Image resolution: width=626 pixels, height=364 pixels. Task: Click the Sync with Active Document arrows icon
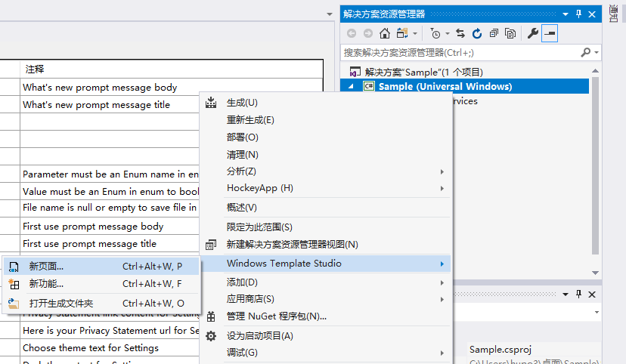(x=460, y=33)
